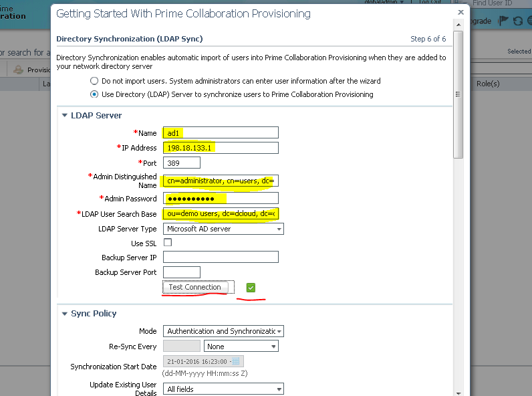Image resolution: width=532 pixels, height=396 pixels.
Task: Click the Log Out link in background
Action: point(430,2)
